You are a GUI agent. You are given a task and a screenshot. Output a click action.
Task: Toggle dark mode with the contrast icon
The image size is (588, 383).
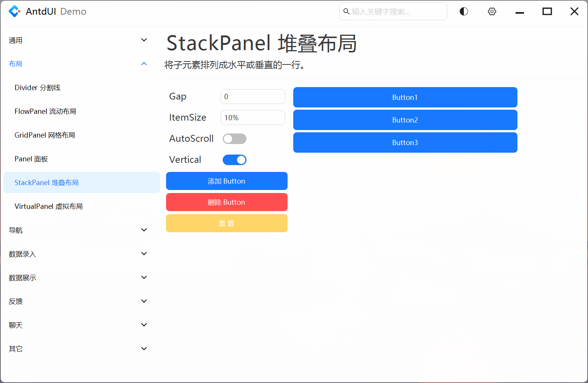click(463, 11)
